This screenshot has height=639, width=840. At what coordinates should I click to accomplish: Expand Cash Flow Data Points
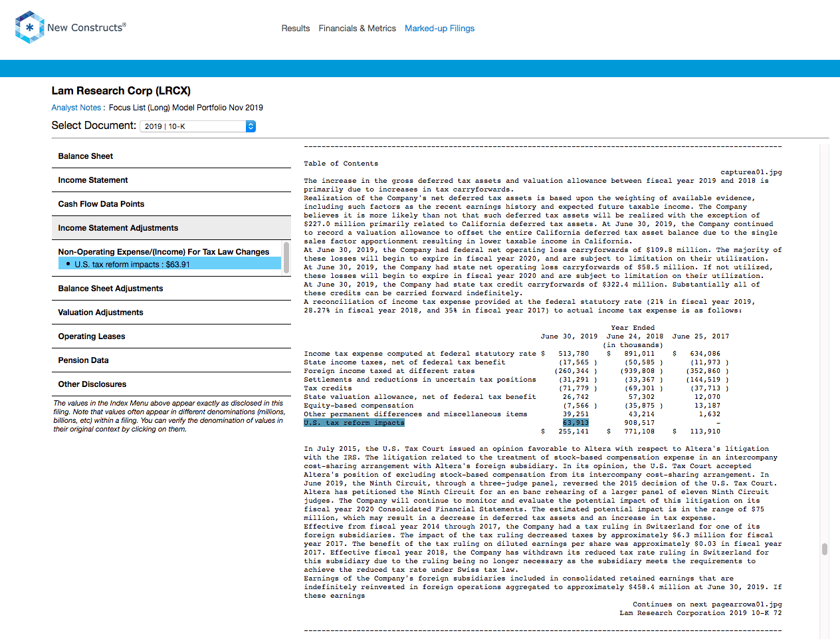tap(171, 204)
